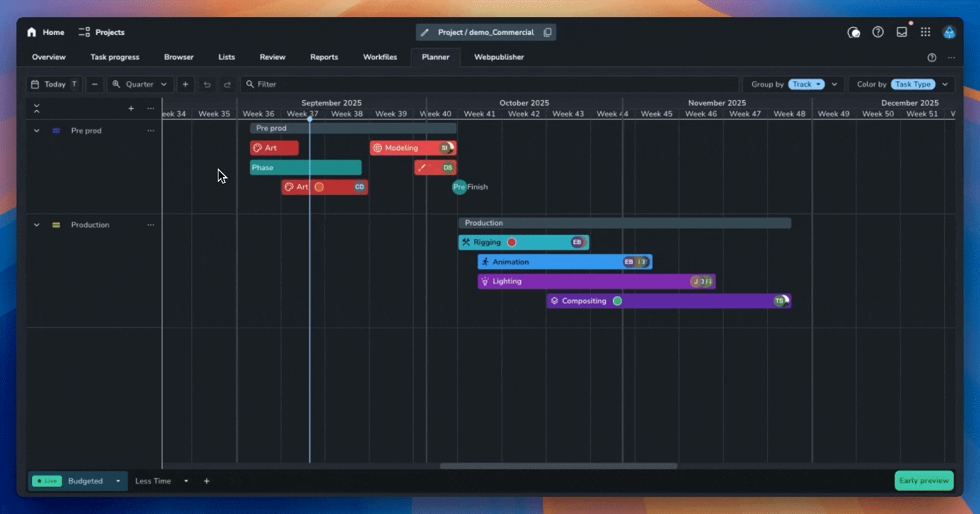Collapse the Production track row
This screenshot has height=514, width=980.
pos(36,225)
